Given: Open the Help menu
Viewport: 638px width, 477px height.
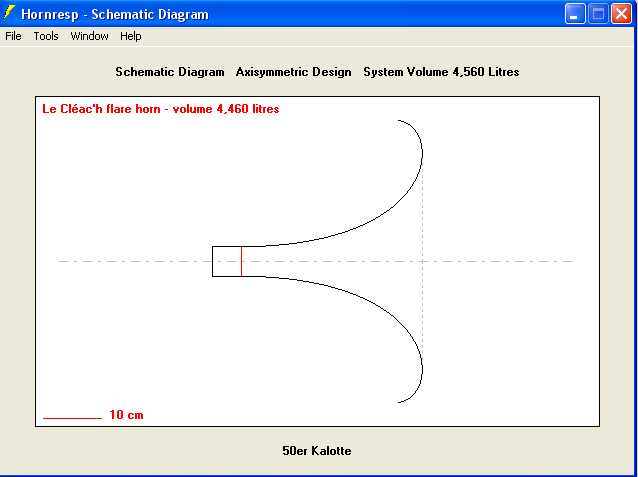Looking at the screenshot, I should (x=131, y=36).
